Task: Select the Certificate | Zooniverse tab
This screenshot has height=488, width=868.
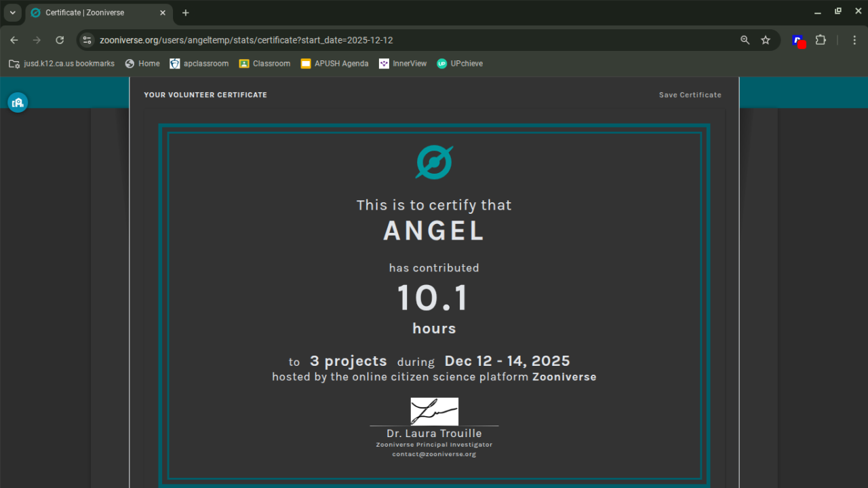Action: pos(98,13)
